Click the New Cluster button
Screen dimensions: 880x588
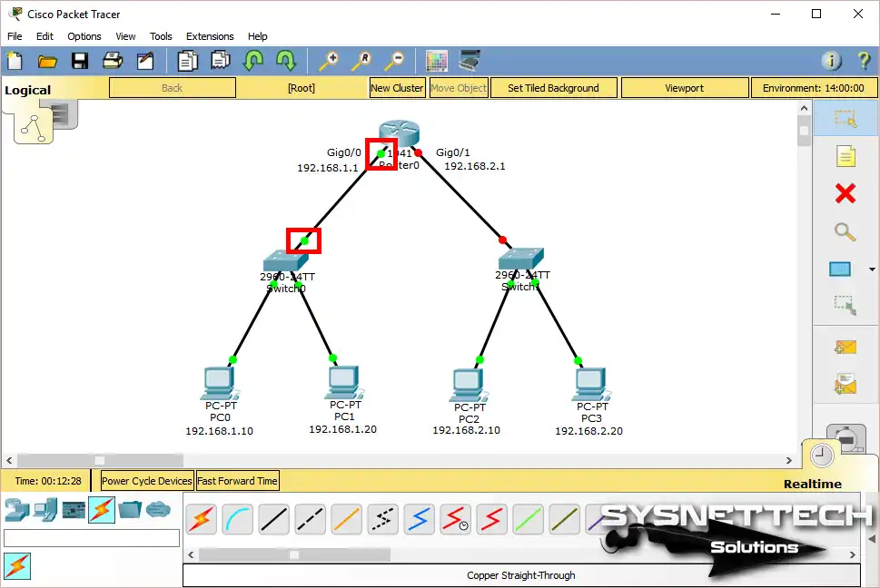tap(398, 88)
